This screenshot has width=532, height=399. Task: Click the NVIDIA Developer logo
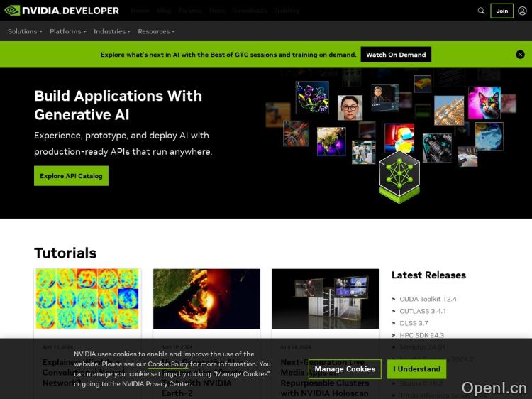[64, 11]
